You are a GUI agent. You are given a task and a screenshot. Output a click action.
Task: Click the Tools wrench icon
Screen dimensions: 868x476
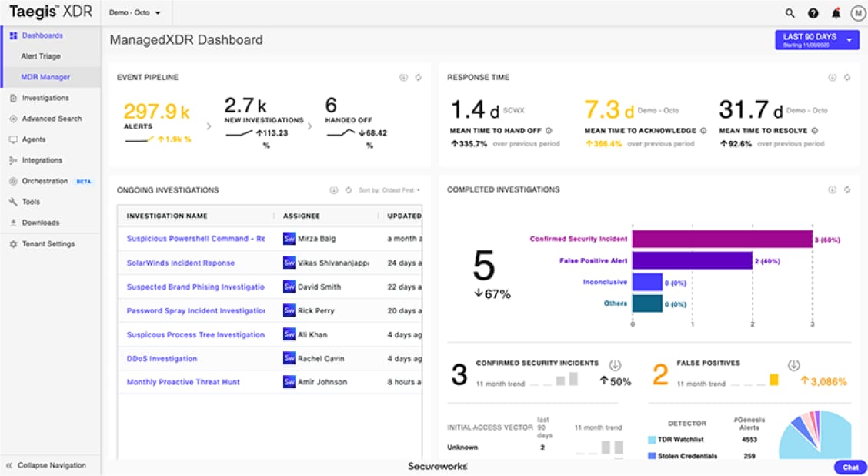[x=13, y=202]
